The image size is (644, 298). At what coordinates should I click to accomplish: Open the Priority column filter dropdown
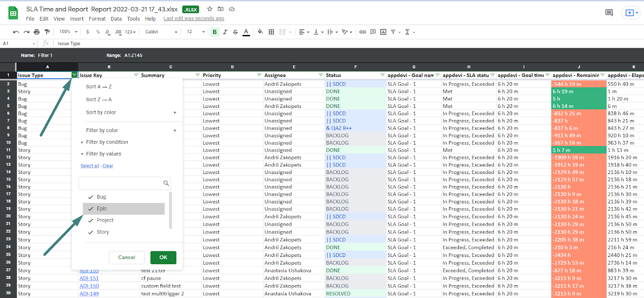click(x=259, y=75)
